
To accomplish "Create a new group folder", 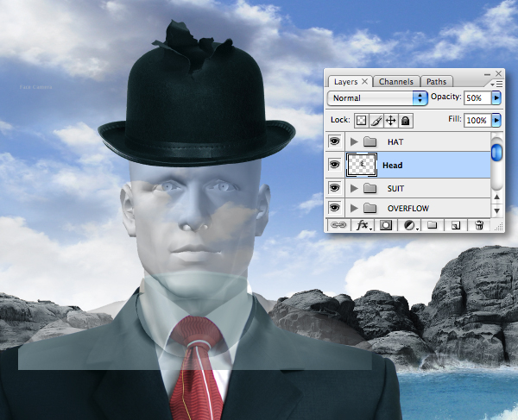I will click(x=432, y=225).
